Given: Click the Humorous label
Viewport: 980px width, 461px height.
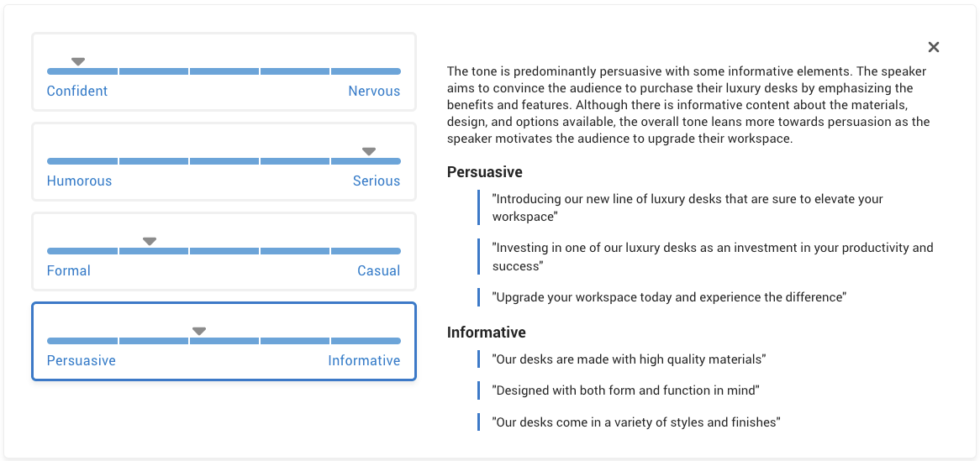Looking at the screenshot, I should [79, 181].
